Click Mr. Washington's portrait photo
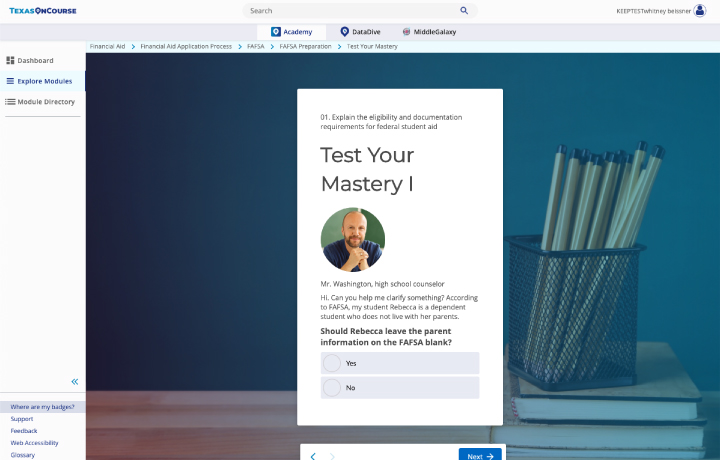The width and height of the screenshot is (720, 460). [353, 239]
